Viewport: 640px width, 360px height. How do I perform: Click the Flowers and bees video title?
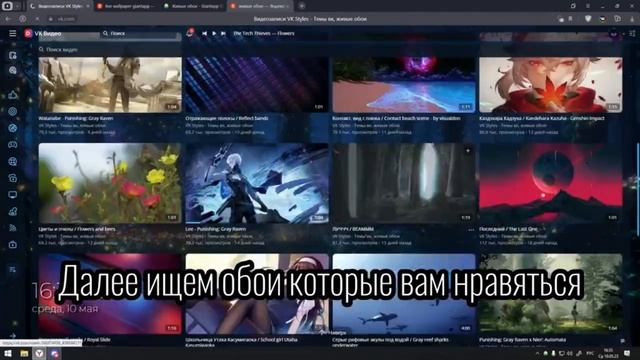point(77,229)
